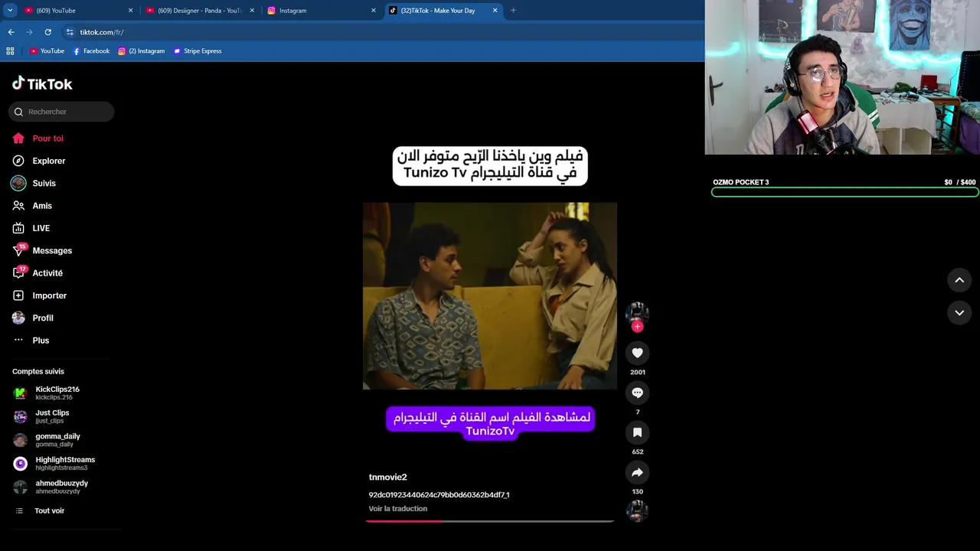980x551 pixels.
Task: Click the Rechercher search field
Action: click(61, 112)
